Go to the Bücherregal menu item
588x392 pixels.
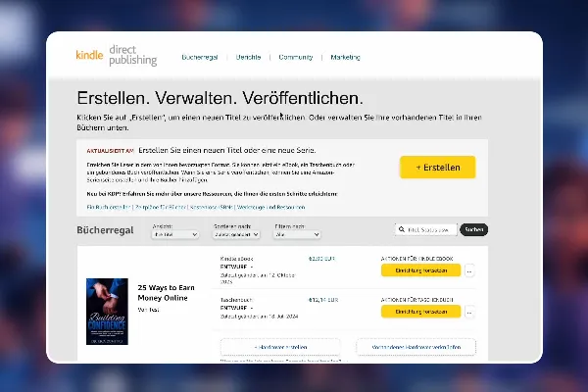pyautogui.click(x=200, y=57)
